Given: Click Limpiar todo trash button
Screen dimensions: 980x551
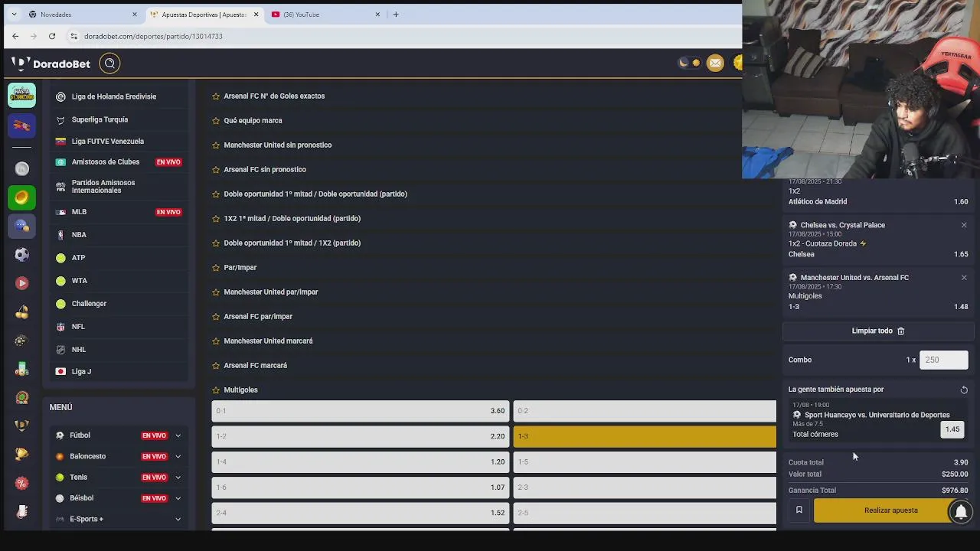Looking at the screenshot, I should [x=878, y=331].
